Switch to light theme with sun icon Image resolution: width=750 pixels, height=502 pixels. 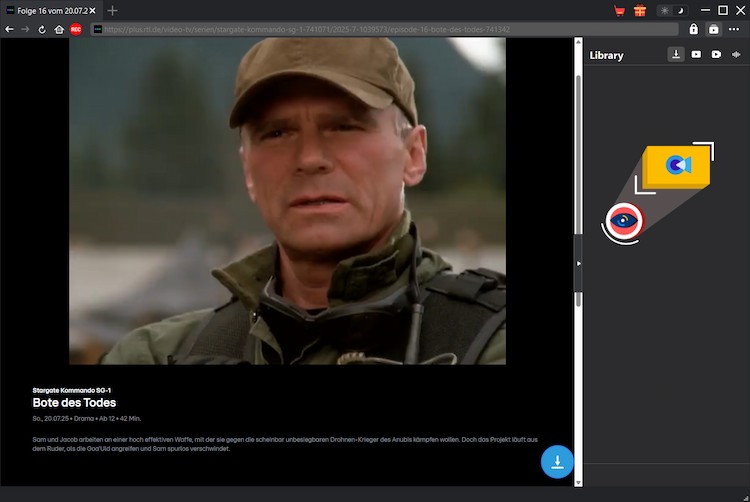pos(665,11)
